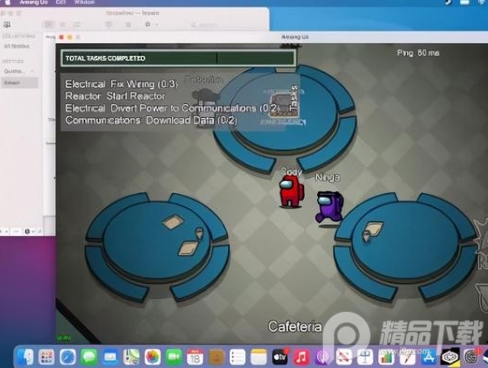Click sidebar toggle icon in background window
This screenshot has width=488, height=368.
click(7, 24)
